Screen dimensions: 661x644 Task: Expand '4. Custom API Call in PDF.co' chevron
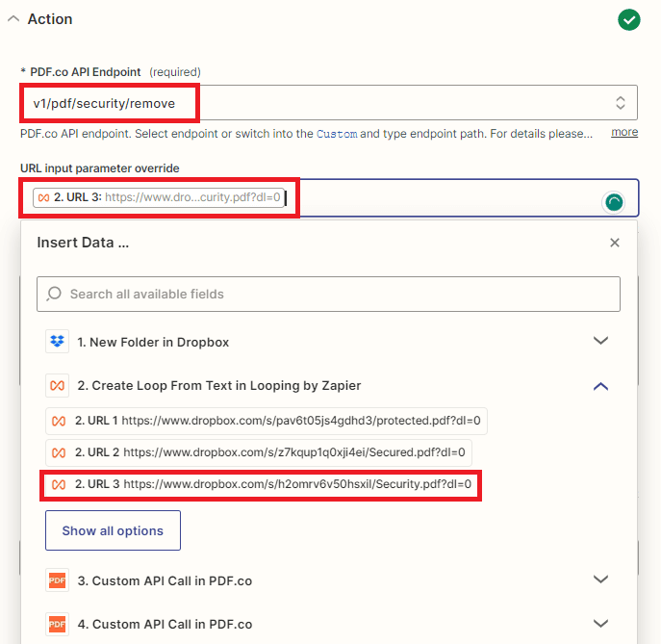(x=600, y=624)
